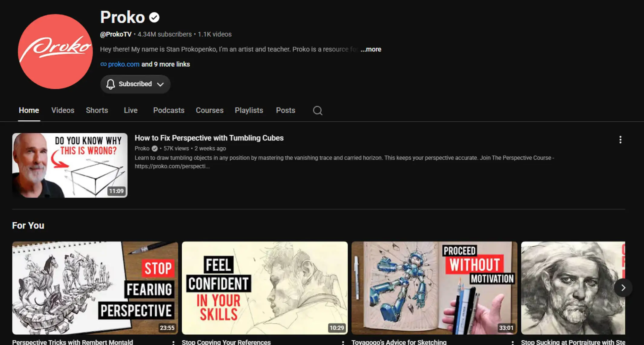Open the Shorts tab

coord(97,110)
